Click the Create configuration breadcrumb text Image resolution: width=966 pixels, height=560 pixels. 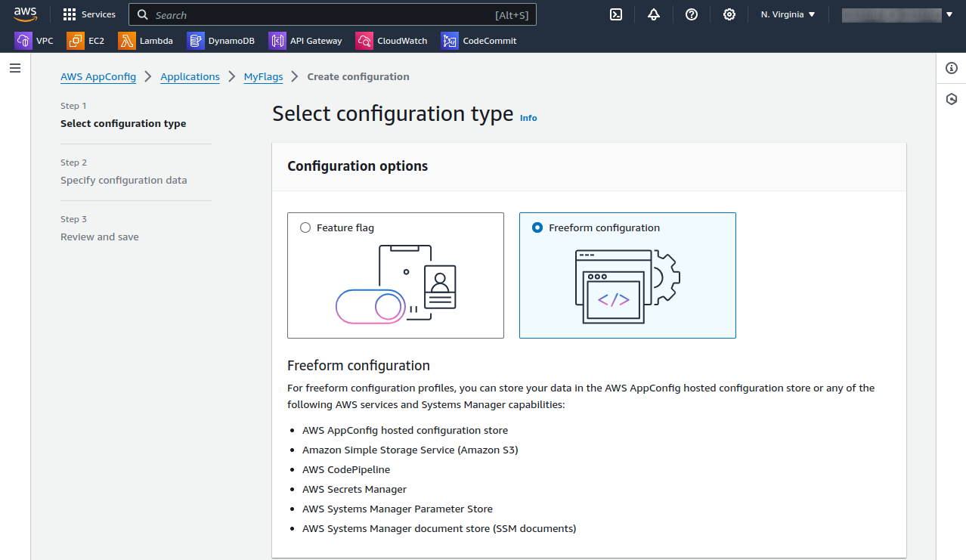pos(358,76)
